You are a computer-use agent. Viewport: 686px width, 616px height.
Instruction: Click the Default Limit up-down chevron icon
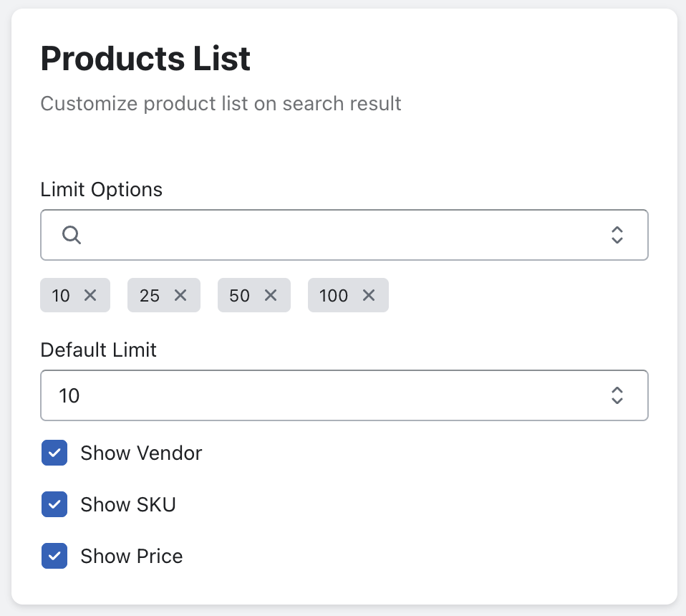click(617, 395)
